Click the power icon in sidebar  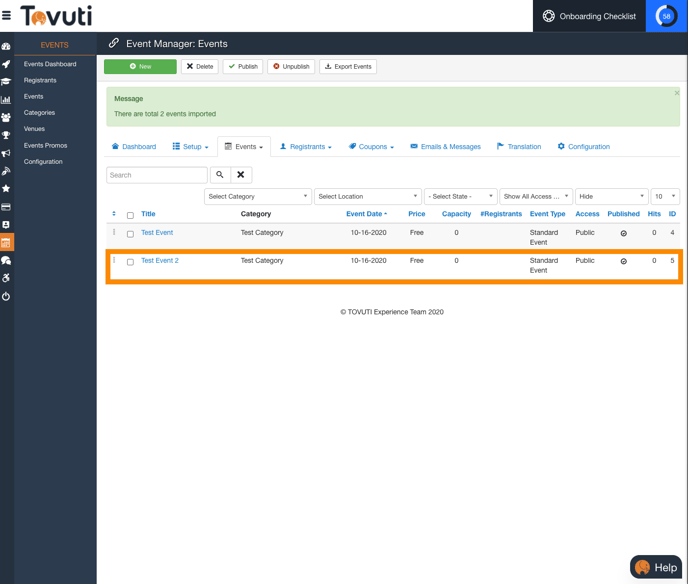pos(6,296)
